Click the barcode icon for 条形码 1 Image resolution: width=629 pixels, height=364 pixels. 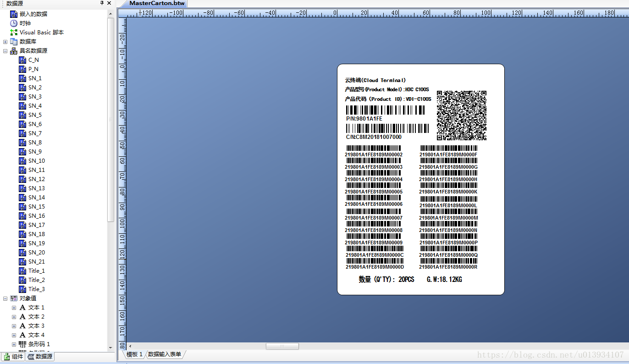pos(22,344)
